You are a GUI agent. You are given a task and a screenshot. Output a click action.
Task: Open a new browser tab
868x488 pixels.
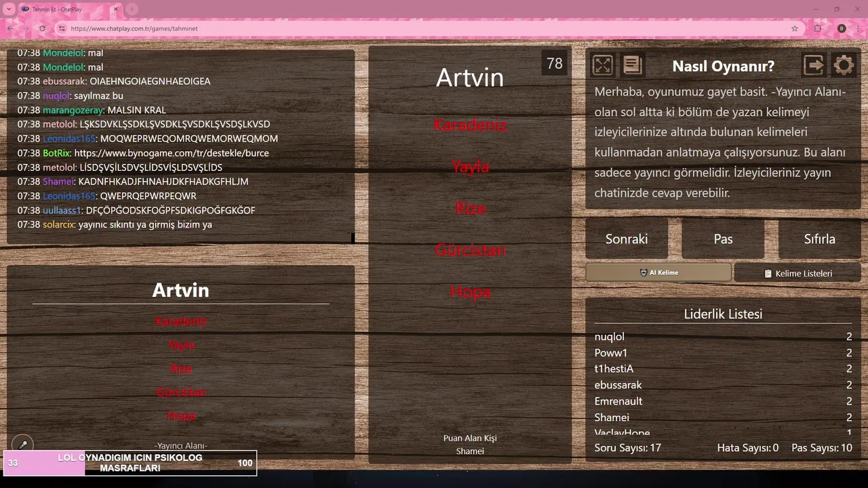(132, 9)
